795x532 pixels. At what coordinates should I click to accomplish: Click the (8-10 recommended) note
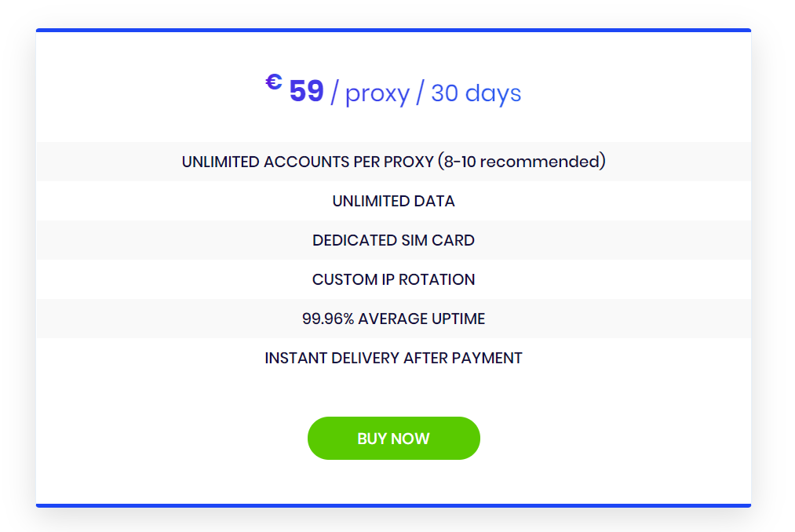pos(522,162)
